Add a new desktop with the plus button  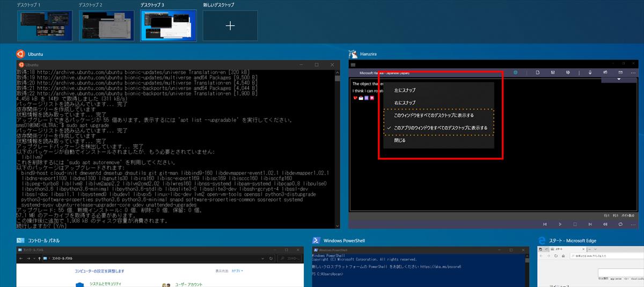(x=230, y=26)
